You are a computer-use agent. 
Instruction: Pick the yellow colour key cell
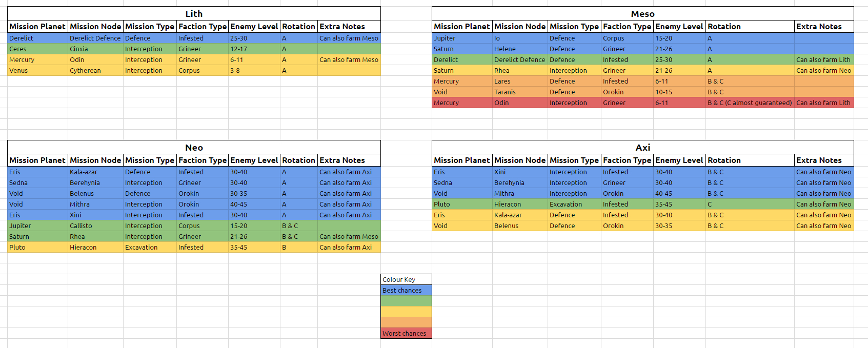tap(406, 312)
